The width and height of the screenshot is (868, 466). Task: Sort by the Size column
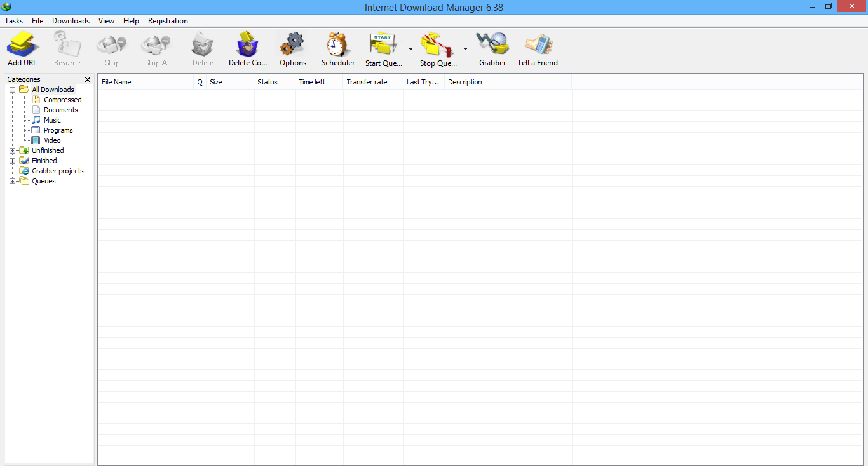coord(230,82)
